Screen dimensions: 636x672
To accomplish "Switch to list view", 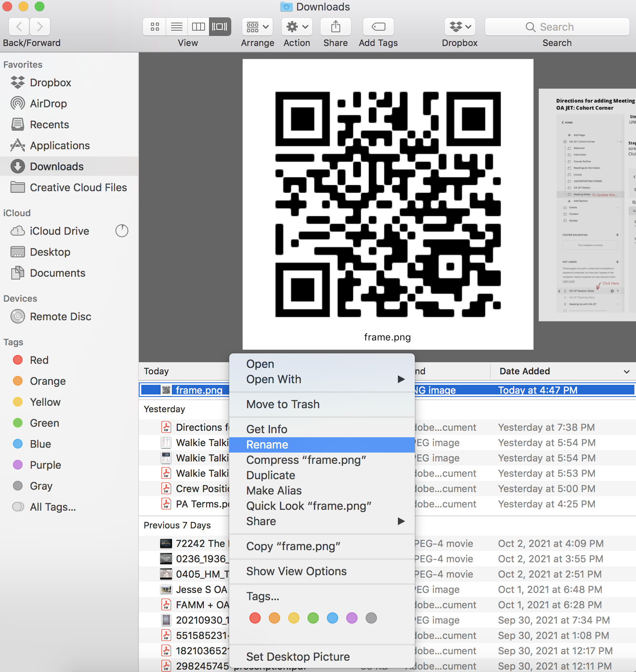I will click(x=177, y=27).
